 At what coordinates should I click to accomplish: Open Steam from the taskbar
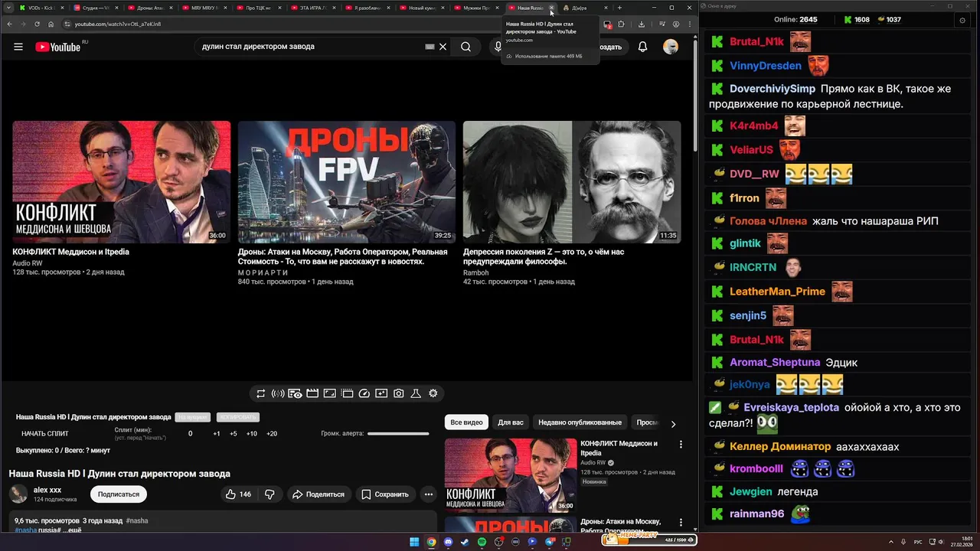pos(465,542)
